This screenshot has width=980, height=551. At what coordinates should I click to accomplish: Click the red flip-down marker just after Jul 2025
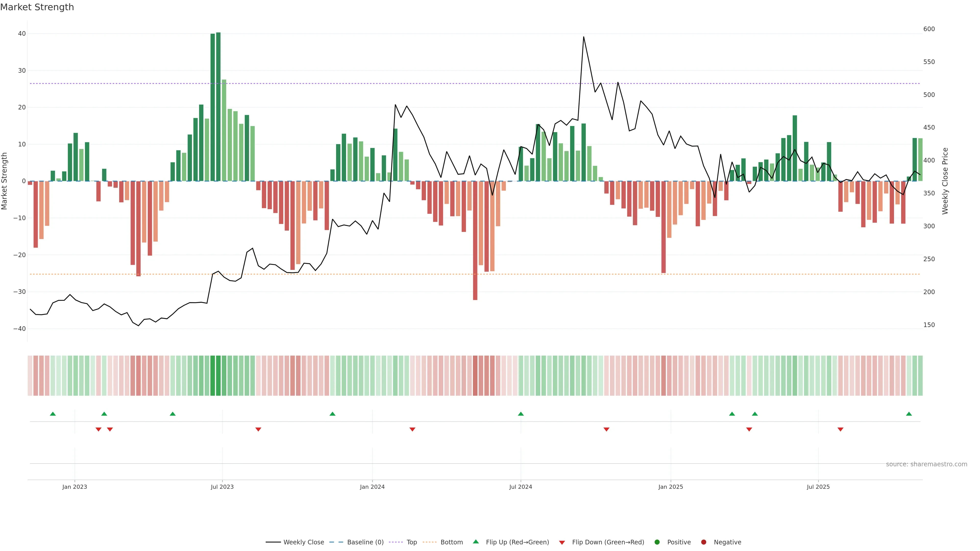click(x=840, y=429)
